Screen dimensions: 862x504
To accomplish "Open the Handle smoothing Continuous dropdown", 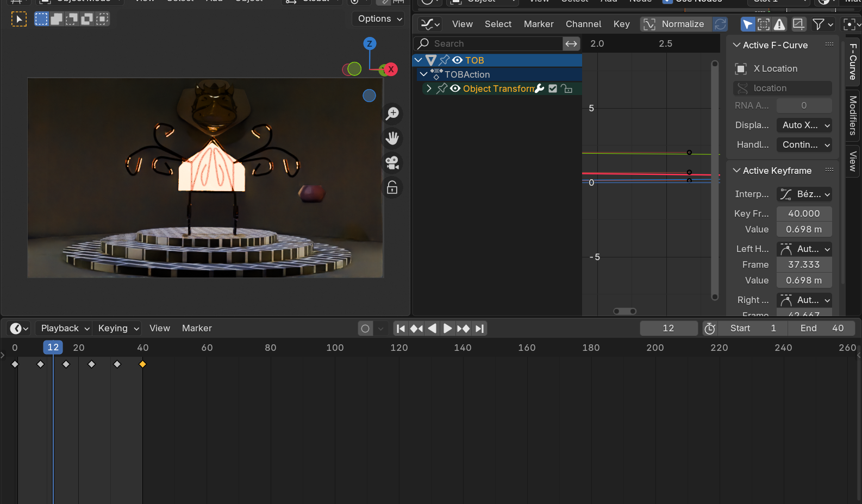I will point(804,144).
